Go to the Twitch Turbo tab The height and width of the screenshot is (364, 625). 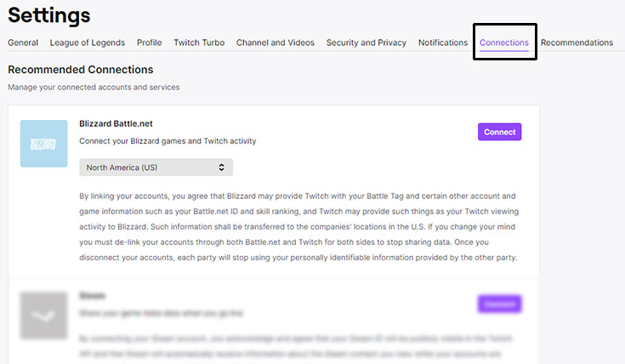point(199,43)
